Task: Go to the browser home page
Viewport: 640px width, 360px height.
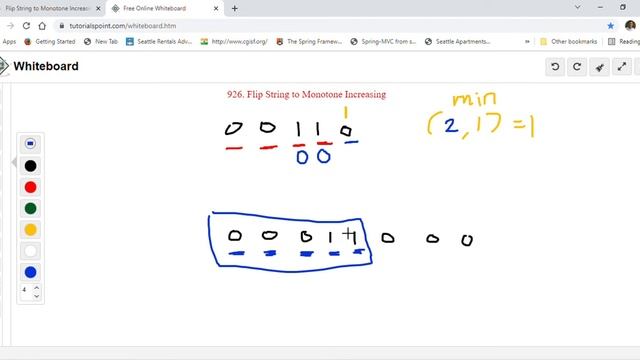Action: point(42,26)
